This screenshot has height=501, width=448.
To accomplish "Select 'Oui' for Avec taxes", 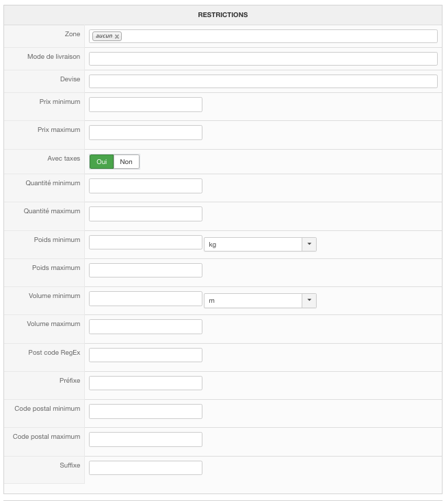I will coord(101,161).
